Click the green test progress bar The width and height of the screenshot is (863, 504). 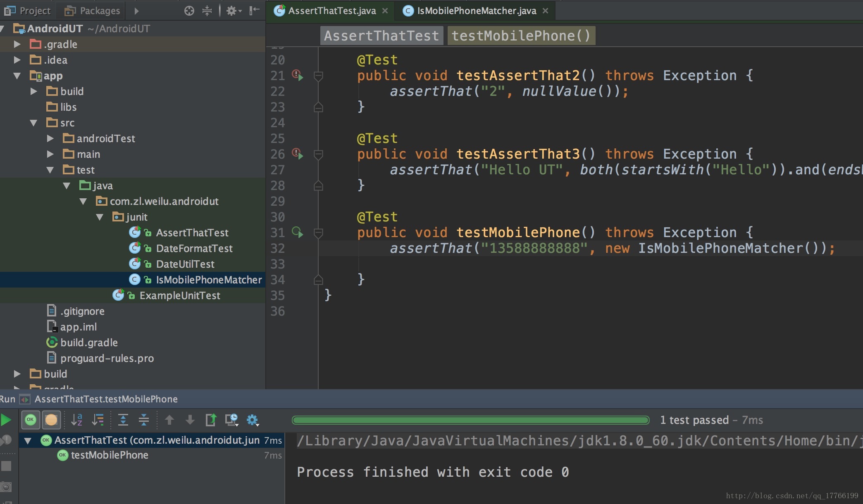470,420
